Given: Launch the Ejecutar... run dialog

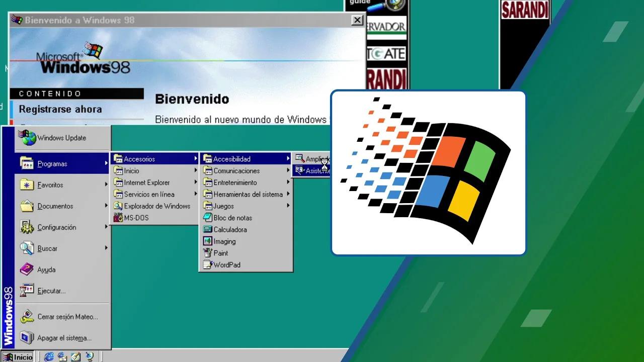Looking at the screenshot, I should point(62,291).
